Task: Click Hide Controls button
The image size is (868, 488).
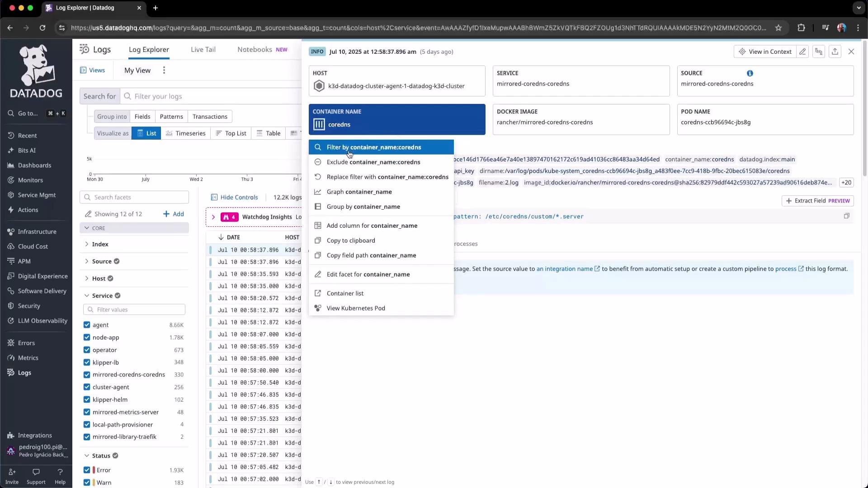Action: coord(234,197)
